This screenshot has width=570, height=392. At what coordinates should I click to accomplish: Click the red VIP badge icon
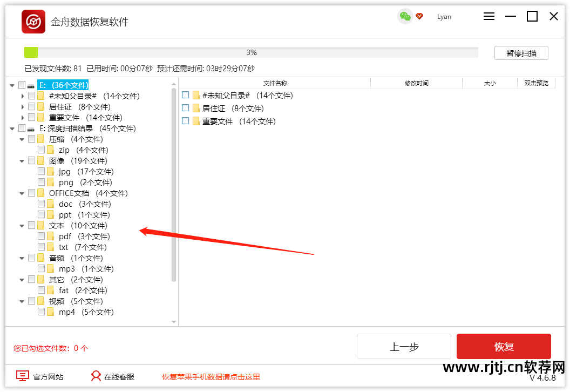[419, 16]
